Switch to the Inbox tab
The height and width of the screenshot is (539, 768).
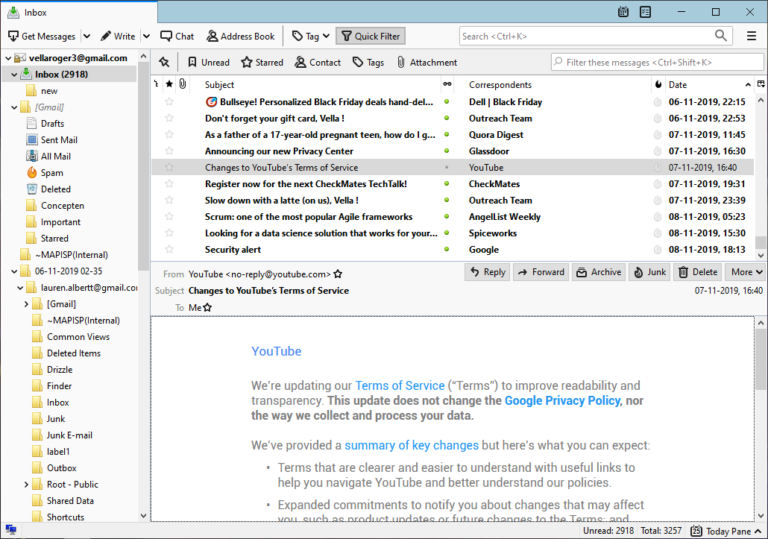[x=78, y=12]
